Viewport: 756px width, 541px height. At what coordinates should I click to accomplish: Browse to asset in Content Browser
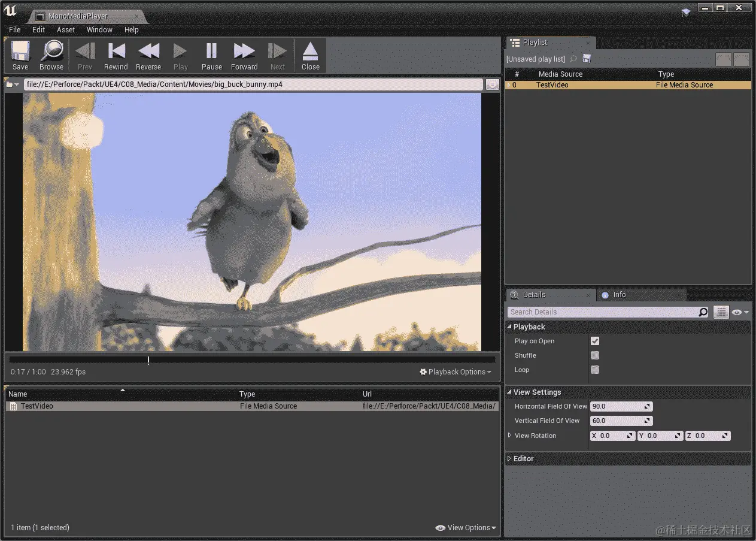pyautogui.click(x=51, y=56)
